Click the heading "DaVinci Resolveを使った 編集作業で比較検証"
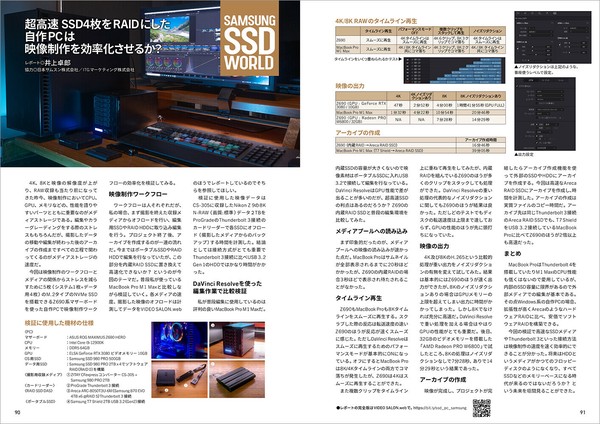600x424 pixels. pos(227,287)
